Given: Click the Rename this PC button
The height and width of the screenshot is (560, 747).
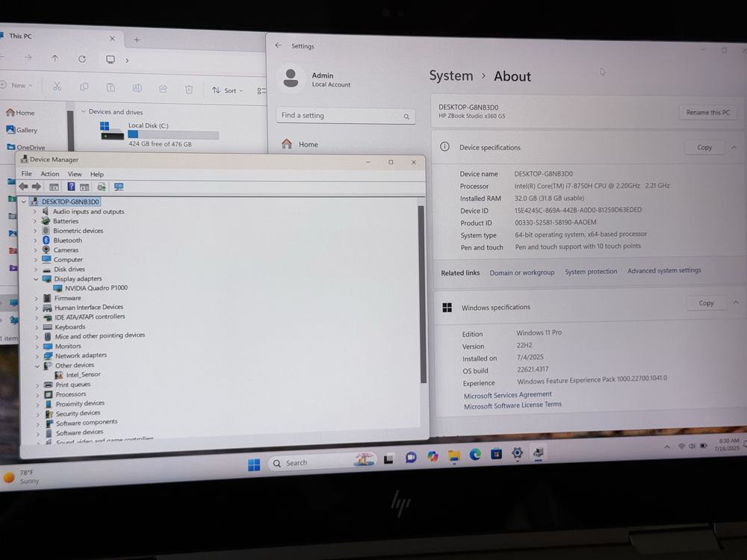Looking at the screenshot, I should pyautogui.click(x=707, y=113).
